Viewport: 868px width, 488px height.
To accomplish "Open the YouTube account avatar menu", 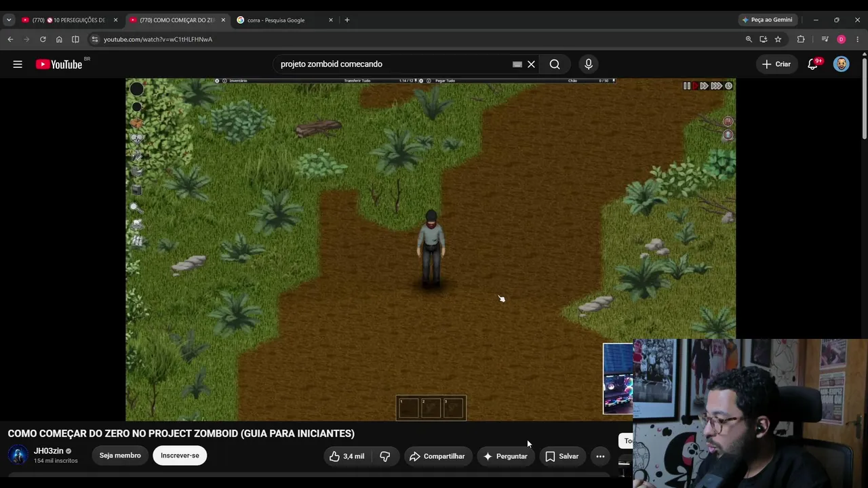I will click(842, 64).
